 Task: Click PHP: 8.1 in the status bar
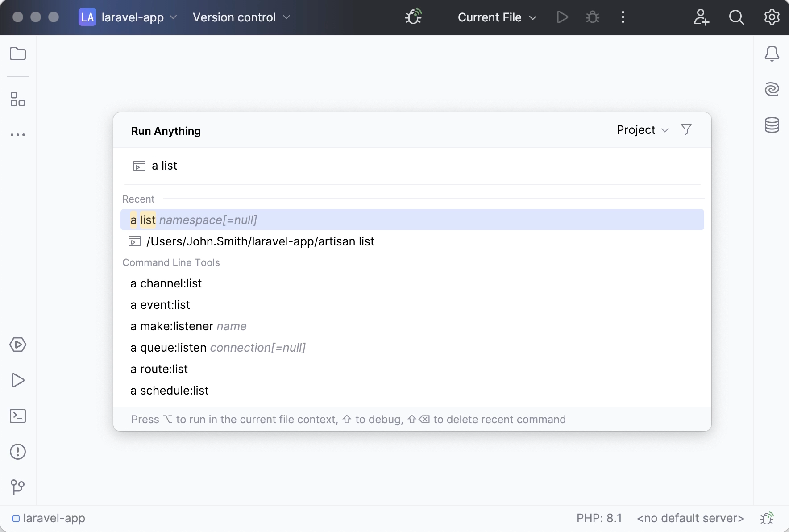tap(599, 518)
